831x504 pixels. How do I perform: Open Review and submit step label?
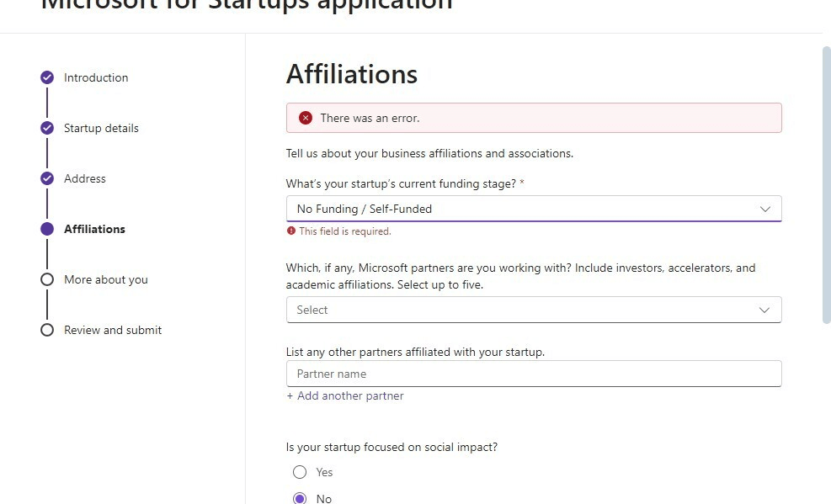113,330
